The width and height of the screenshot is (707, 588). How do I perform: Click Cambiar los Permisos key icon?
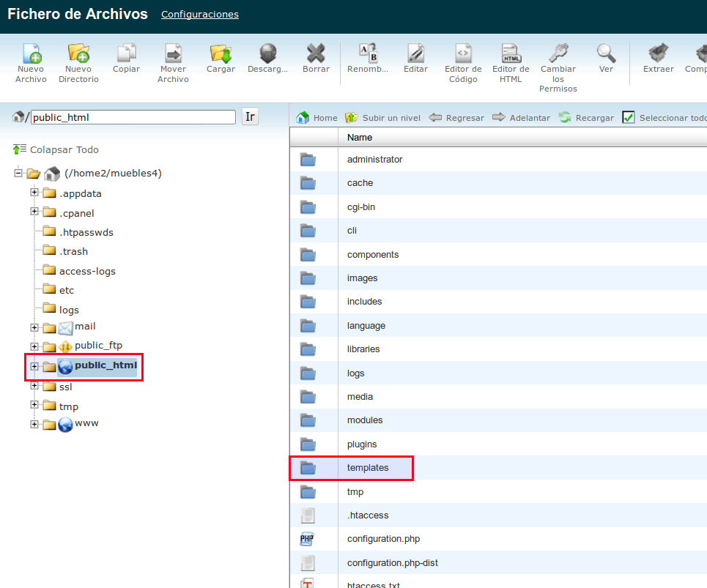558,53
